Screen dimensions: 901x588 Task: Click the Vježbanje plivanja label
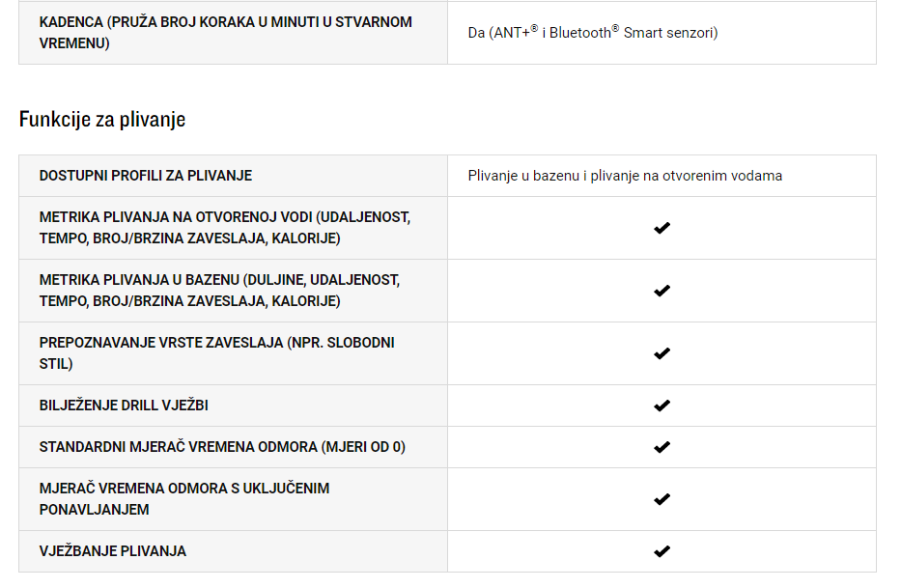(x=113, y=551)
